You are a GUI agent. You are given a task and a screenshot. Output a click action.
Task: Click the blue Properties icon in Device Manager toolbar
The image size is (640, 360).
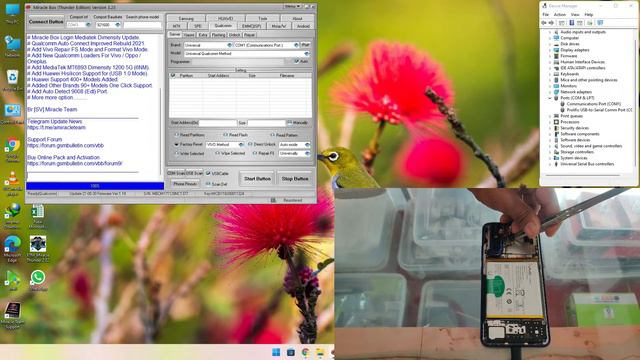click(x=571, y=23)
